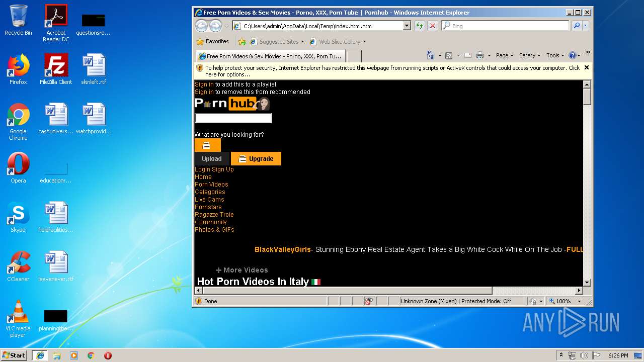Close the information bar with X
This screenshot has height=362, width=644.
click(x=586, y=67)
